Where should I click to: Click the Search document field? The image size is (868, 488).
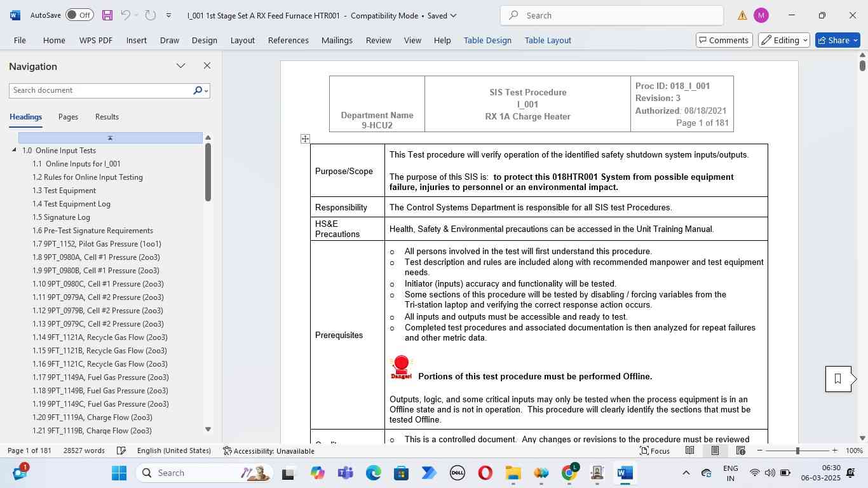(x=100, y=90)
